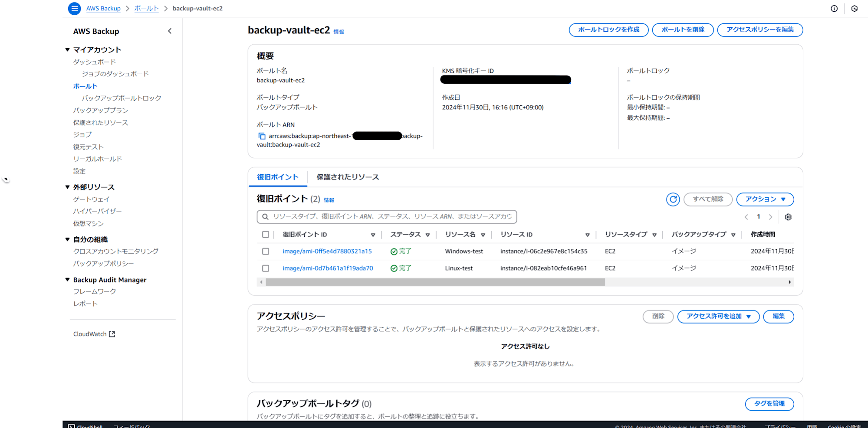Click the すべて解除 button
This screenshot has width=868, height=428.
708,199
